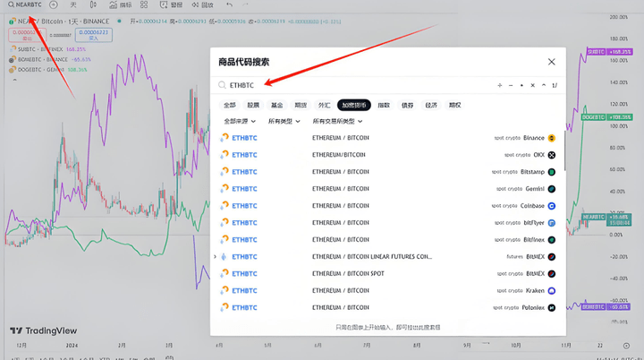Open the NEARBTC symbol search in the toolbar
The width and height of the screenshot is (644, 360).
tap(25, 5)
